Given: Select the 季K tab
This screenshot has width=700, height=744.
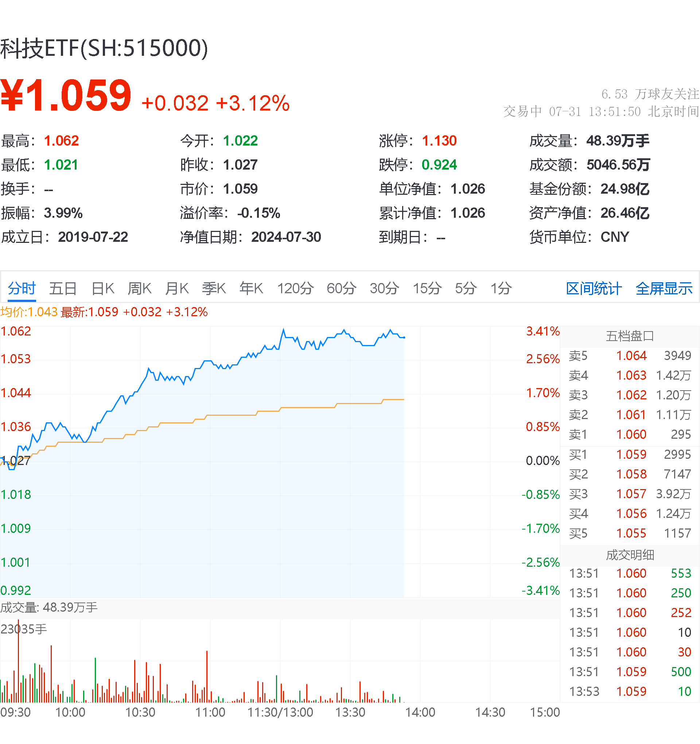Looking at the screenshot, I should point(214,288).
